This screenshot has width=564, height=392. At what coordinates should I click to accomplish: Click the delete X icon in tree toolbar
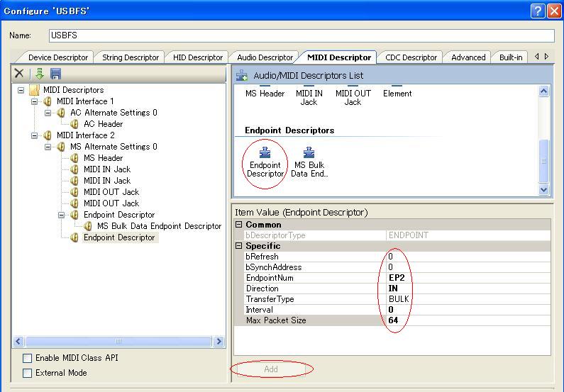[x=19, y=74]
